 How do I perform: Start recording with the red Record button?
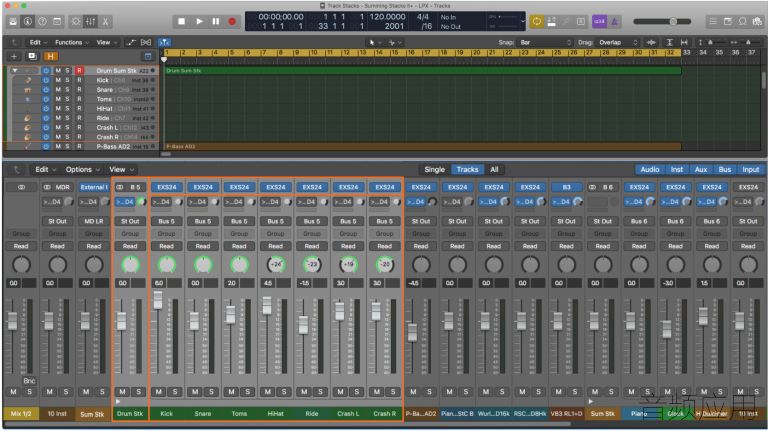coord(232,22)
